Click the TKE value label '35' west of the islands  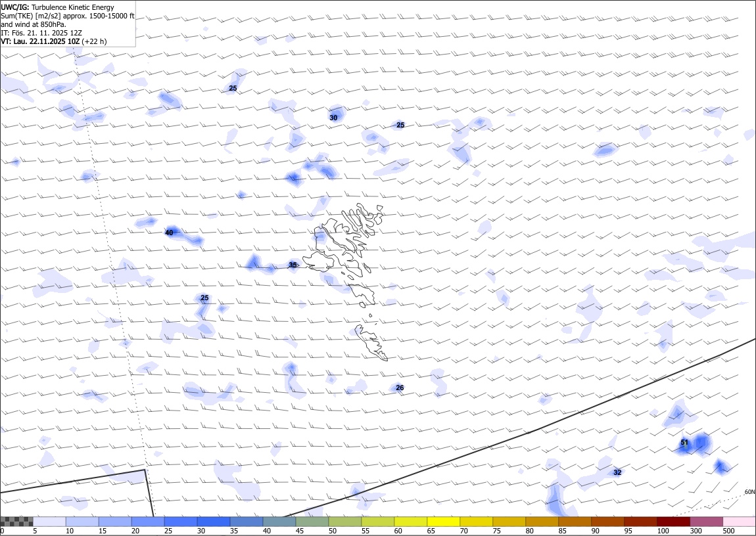coord(292,265)
